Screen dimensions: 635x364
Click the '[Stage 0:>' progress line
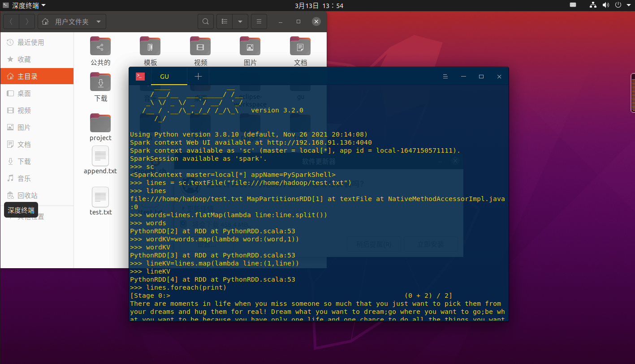[291, 295]
